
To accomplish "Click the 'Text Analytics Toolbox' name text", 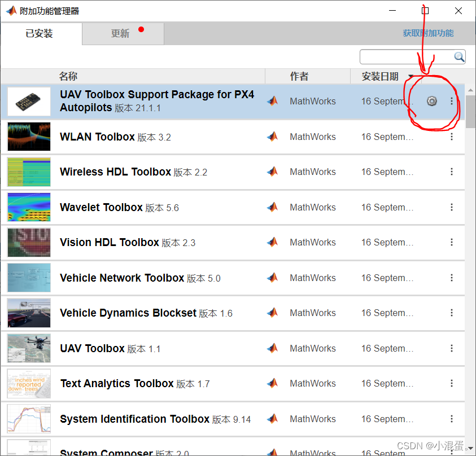I will pyautogui.click(x=117, y=384).
